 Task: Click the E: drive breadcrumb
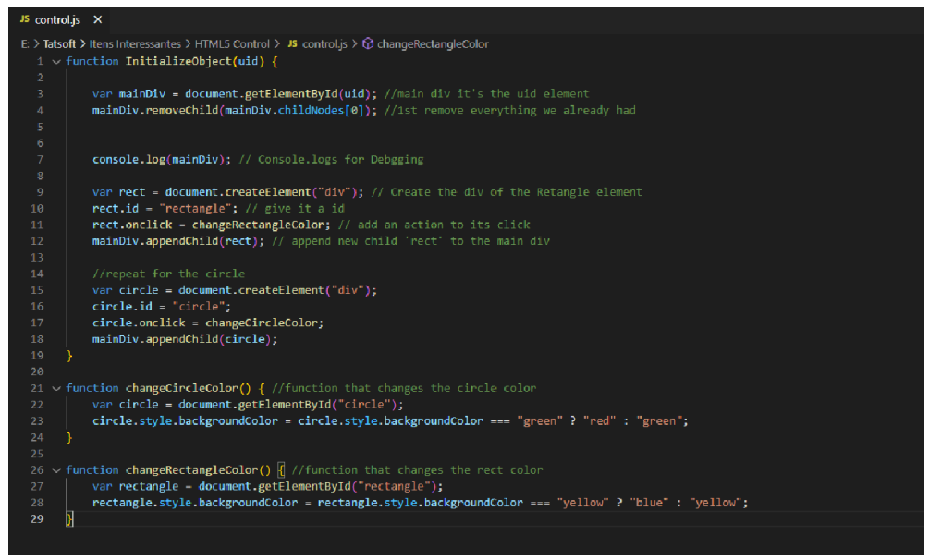click(25, 43)
